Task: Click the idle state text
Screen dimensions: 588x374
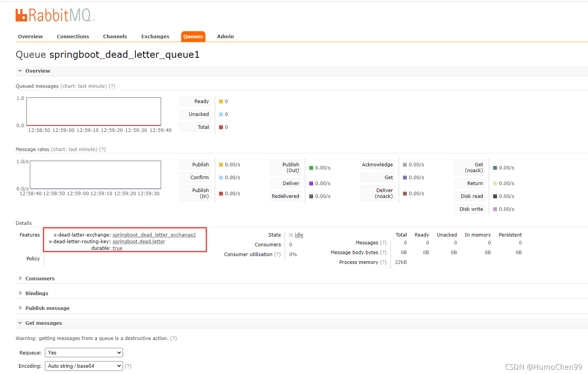Action: click(299, 235)
